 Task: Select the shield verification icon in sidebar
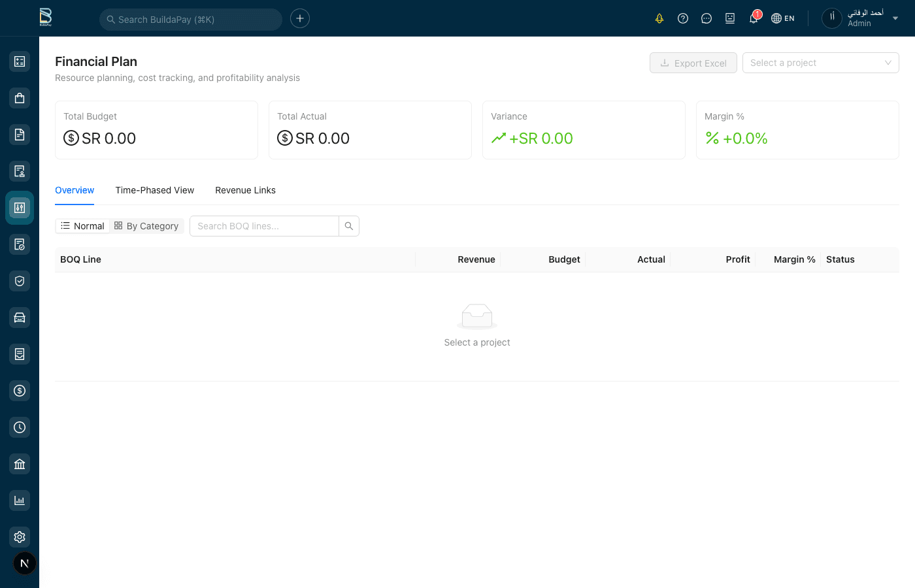(x=20, y=280)
